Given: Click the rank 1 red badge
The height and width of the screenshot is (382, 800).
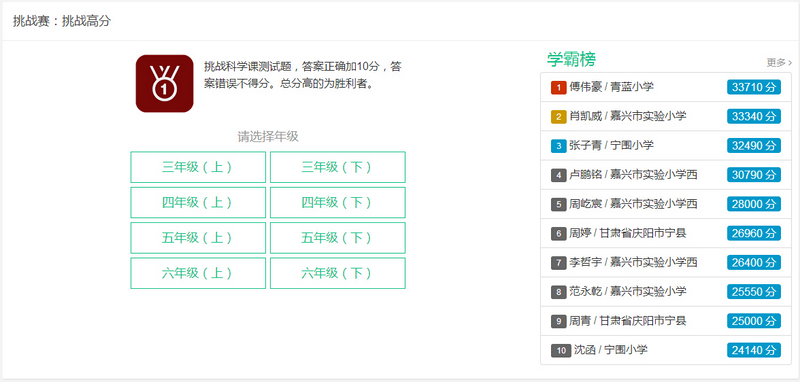Looking at the screenshot, I should (559, 88).
